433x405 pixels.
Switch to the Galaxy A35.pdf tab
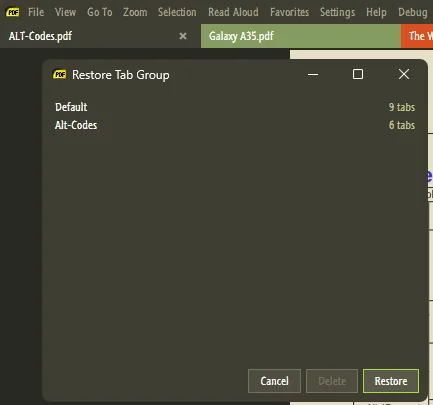pyautogui.click(x=301, y=36)
